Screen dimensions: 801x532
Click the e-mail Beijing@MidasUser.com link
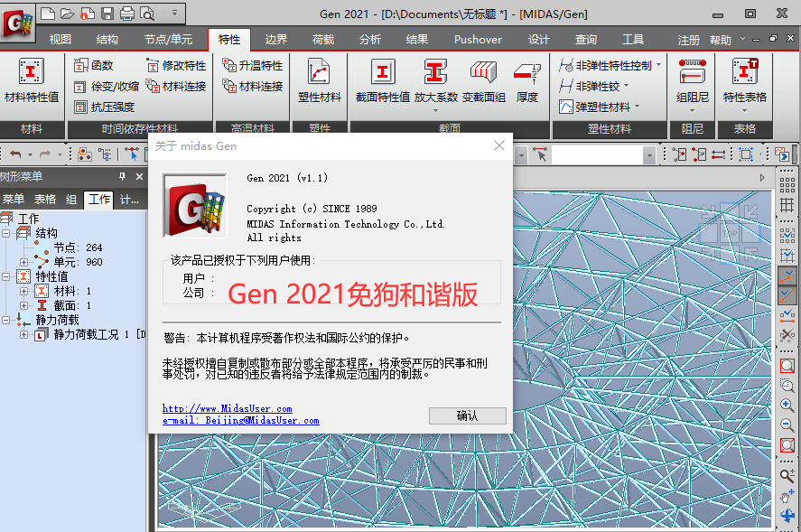[x=240, y=420]
